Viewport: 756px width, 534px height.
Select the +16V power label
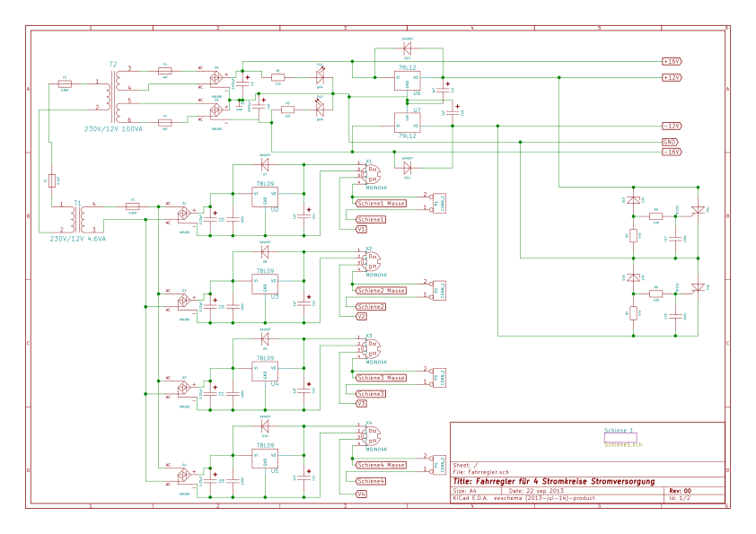click(x=672, y=62)
